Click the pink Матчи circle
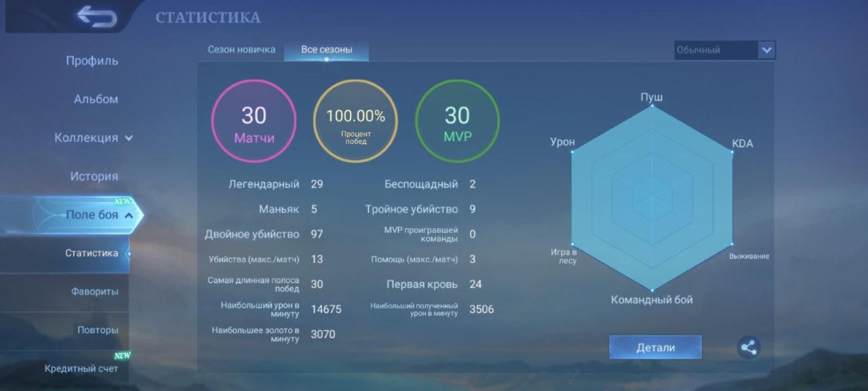Viewport: 868px width, 391px height. [x=254, y=122]
